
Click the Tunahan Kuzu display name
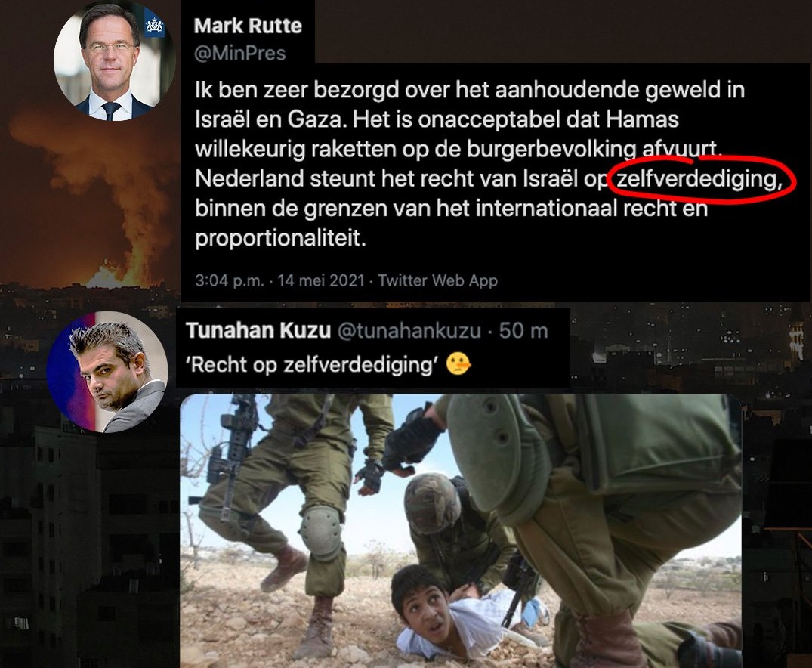(258, 331)
